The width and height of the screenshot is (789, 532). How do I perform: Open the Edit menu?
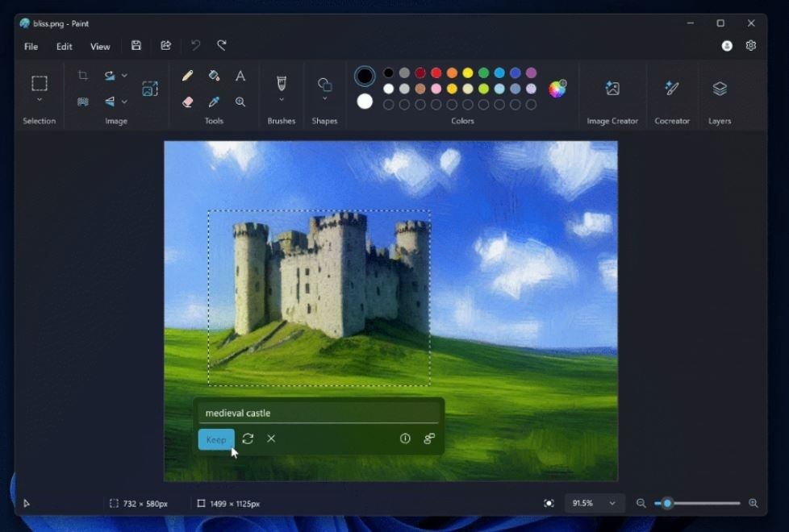click(64, 46)
